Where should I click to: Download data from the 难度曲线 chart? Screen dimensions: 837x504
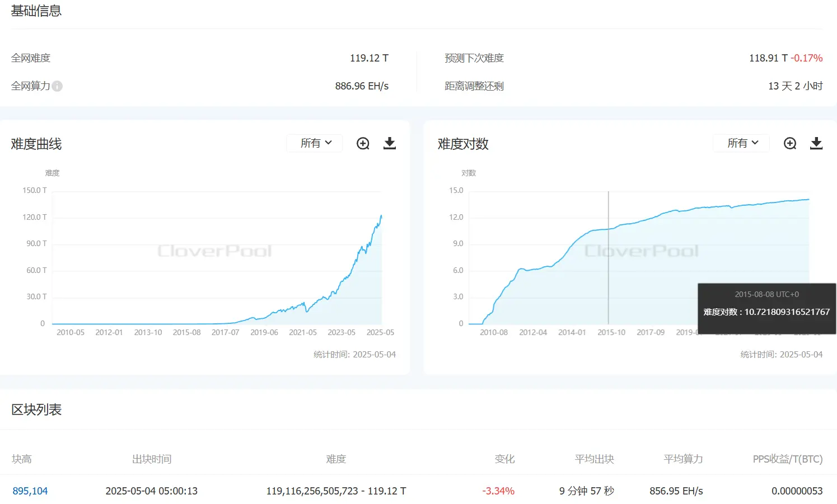click(390, 143)
